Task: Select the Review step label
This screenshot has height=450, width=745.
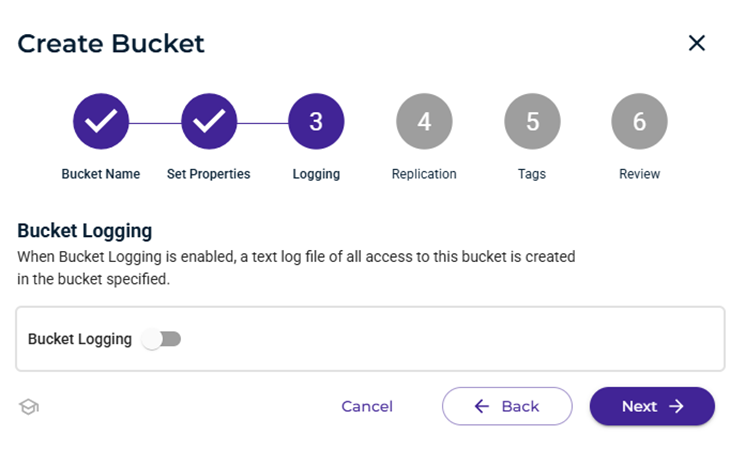Action: (639, 174)
